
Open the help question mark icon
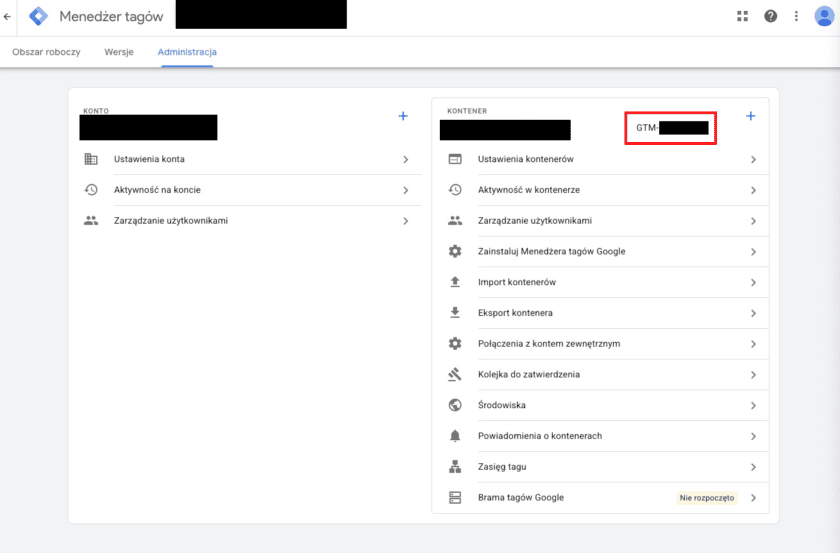pos(770,16)
